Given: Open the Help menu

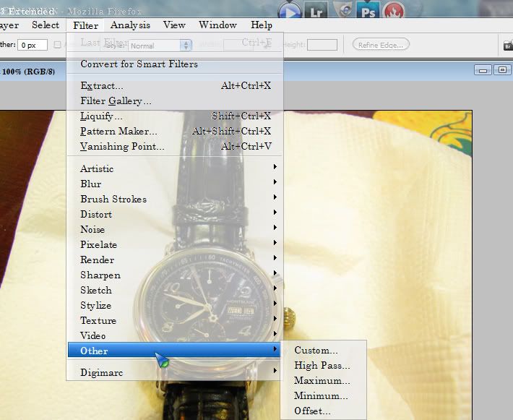Looking at the screenshot, I should click(x=262, y=25).
